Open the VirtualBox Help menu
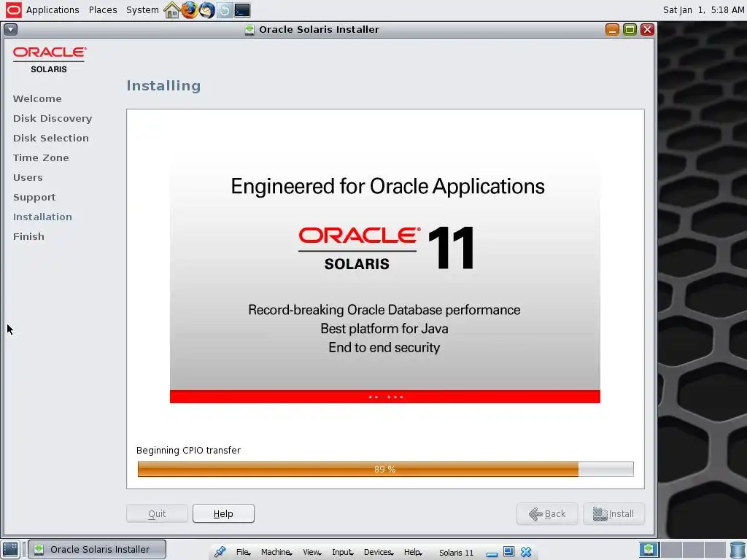Screen dimensions: 747x560 tap(413, 552)
